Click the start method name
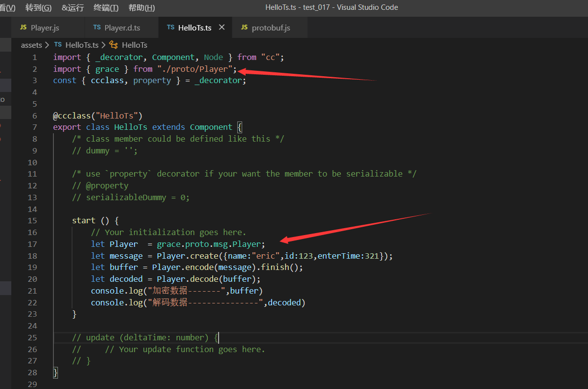Screen dimensions: 588x389 click(84, 220)
